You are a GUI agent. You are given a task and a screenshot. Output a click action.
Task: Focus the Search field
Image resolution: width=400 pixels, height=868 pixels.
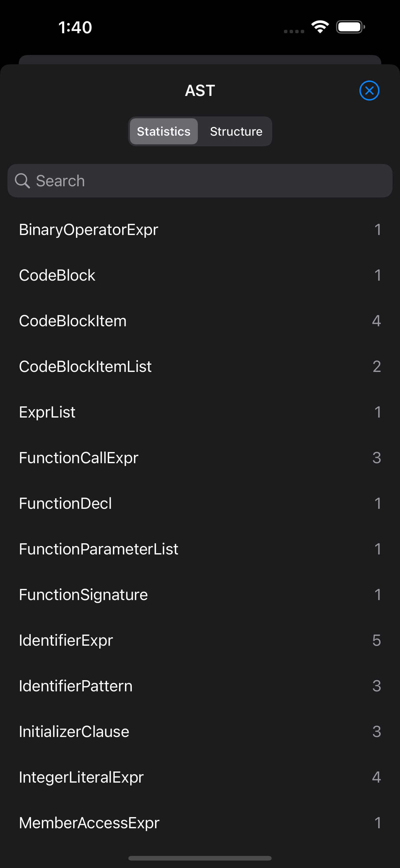(x=200, y=181)
